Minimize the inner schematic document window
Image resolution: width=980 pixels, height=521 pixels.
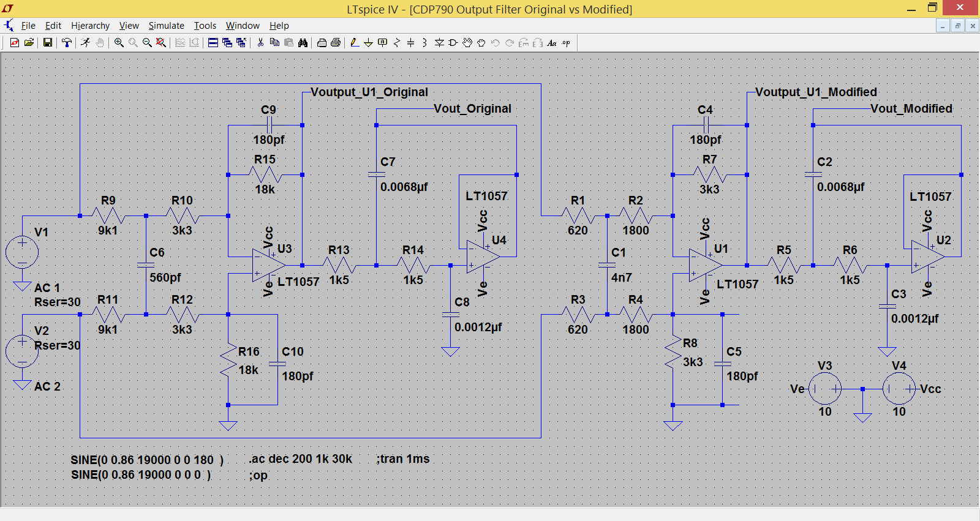click(x=943, y=26)
